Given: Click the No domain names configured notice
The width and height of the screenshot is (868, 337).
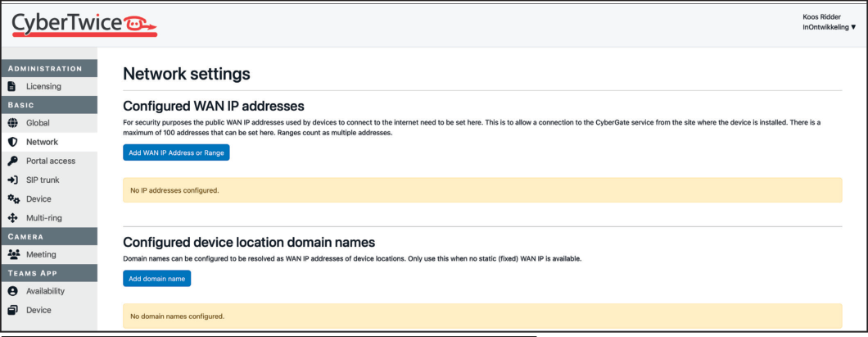Looking at the screenshot, I should coord(482,317).
